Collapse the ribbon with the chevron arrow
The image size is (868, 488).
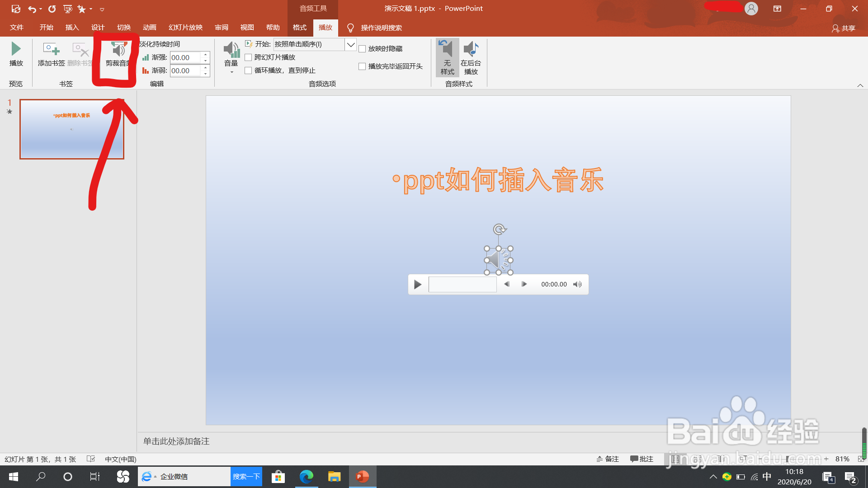860,85
